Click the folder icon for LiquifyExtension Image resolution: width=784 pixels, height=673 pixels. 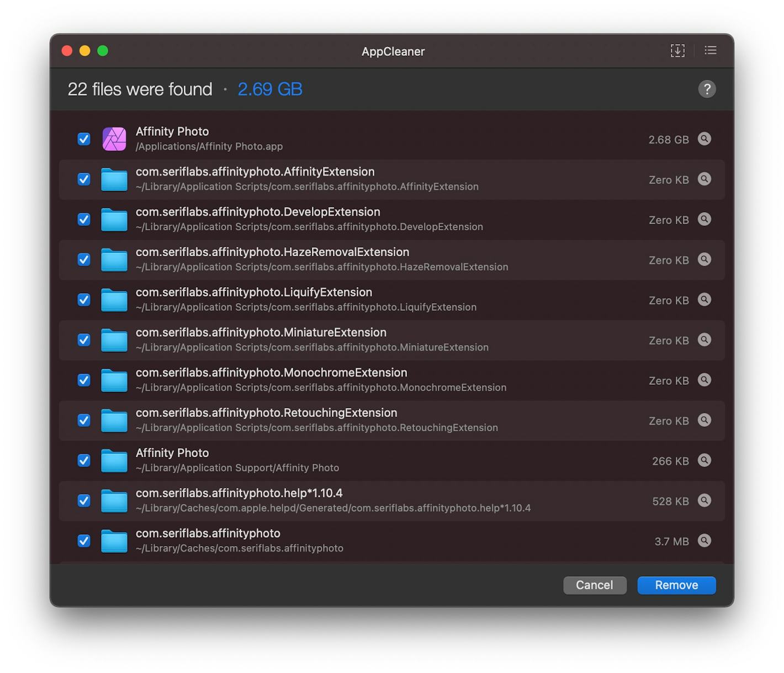click(x=114, y=300)
